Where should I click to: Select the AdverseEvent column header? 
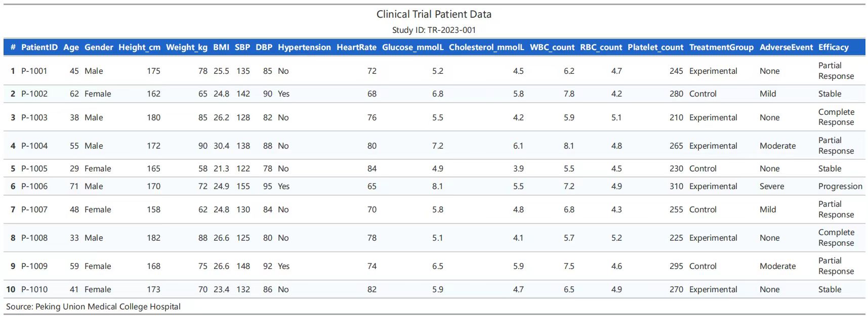[786, 47]
